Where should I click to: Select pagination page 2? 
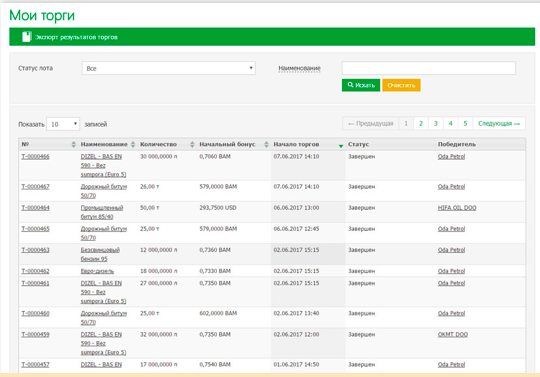click(x=421, y=123)
